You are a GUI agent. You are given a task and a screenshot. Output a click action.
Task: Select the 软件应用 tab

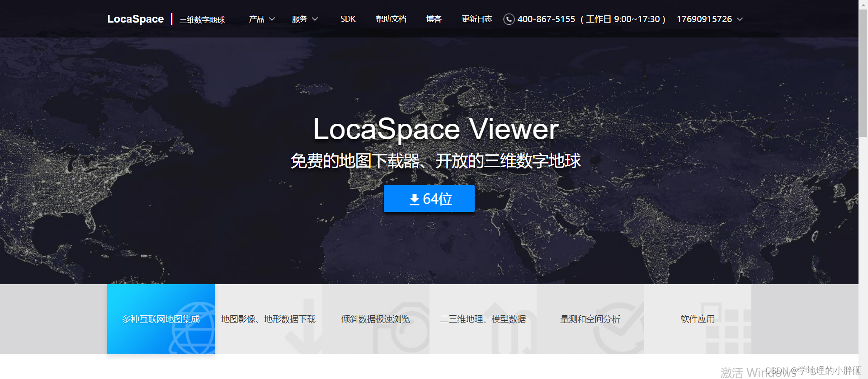pos(698,319)
